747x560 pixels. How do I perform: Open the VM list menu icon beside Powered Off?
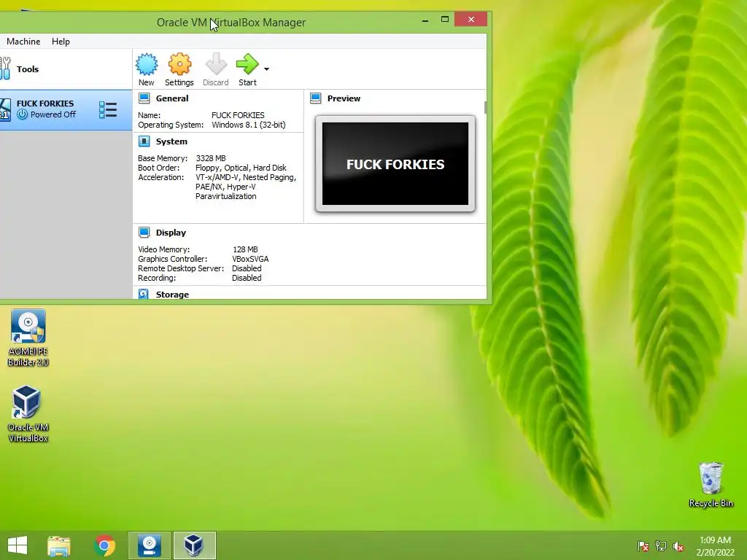[108, 109]
